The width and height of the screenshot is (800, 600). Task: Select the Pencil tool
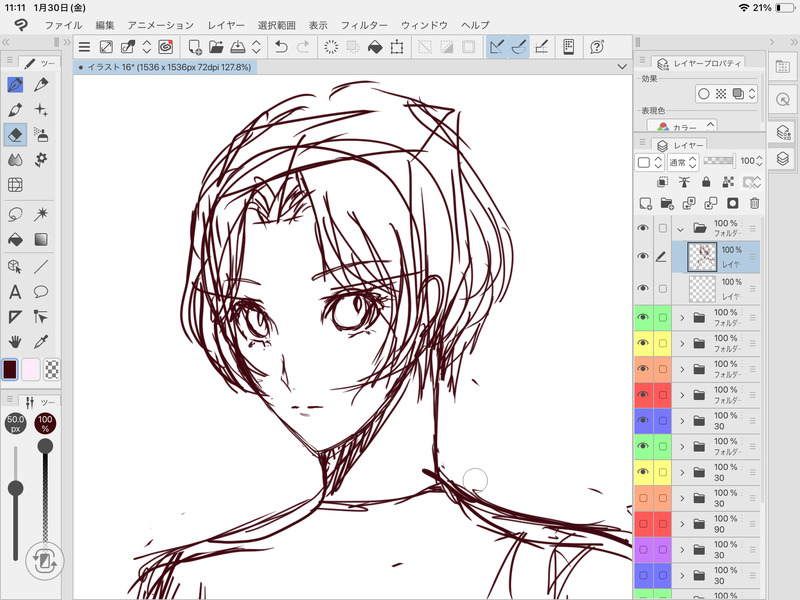click(x=41, y=84)
